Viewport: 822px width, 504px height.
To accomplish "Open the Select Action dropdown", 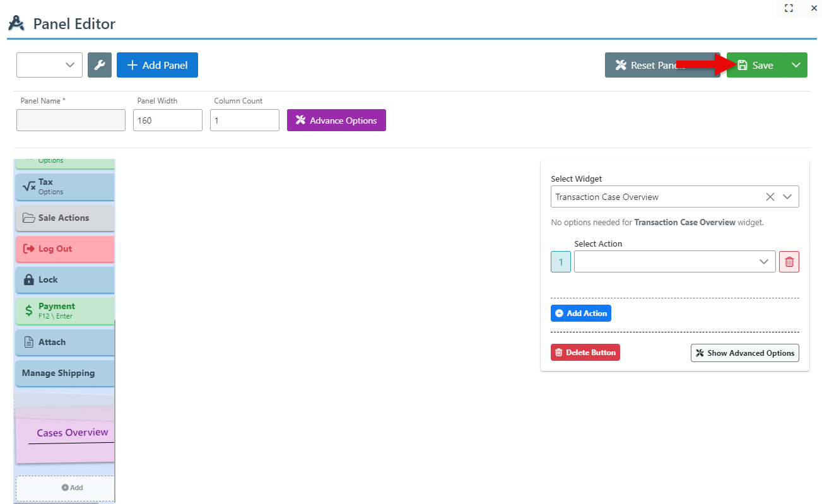I will tap(674, 262).
